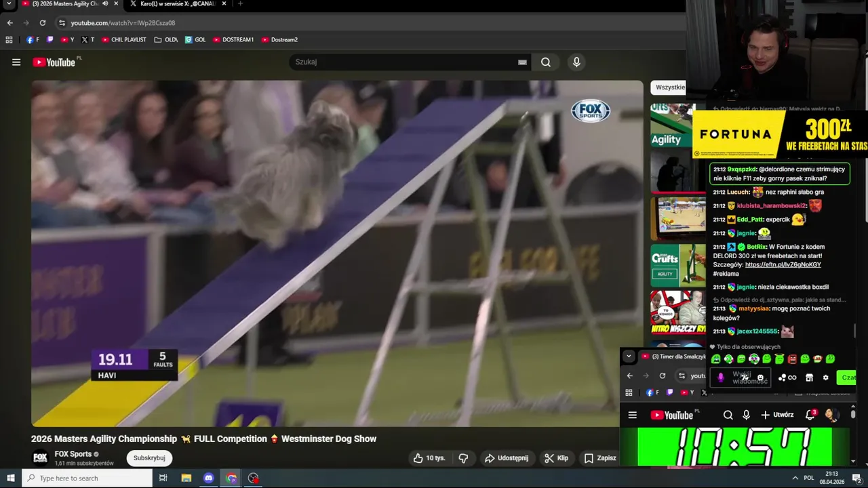Click search icon in Timer YouTube window
Viewport: 868px width, 488px height.
(x=728, y=415)
